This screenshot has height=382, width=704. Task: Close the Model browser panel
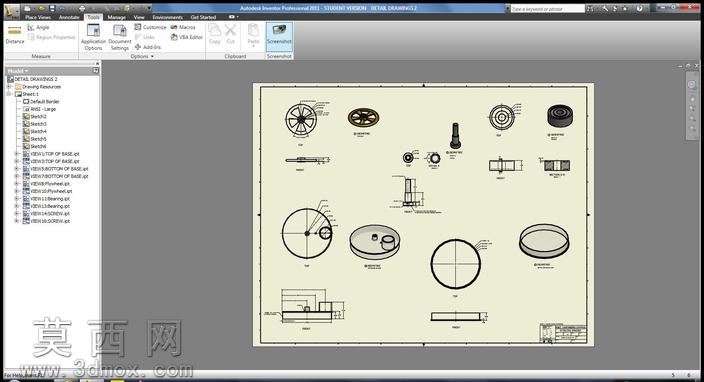(97, 64)
